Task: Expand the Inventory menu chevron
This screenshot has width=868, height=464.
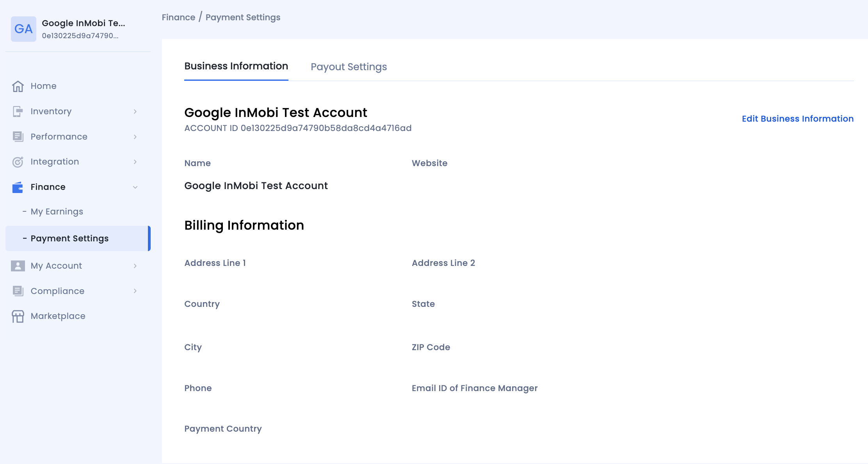Action: [x=135, y=112]
